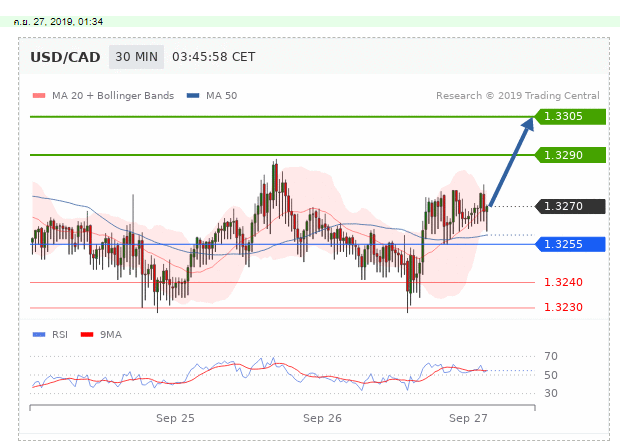Select the 30 MIN timeframe button

pos(136,57)
